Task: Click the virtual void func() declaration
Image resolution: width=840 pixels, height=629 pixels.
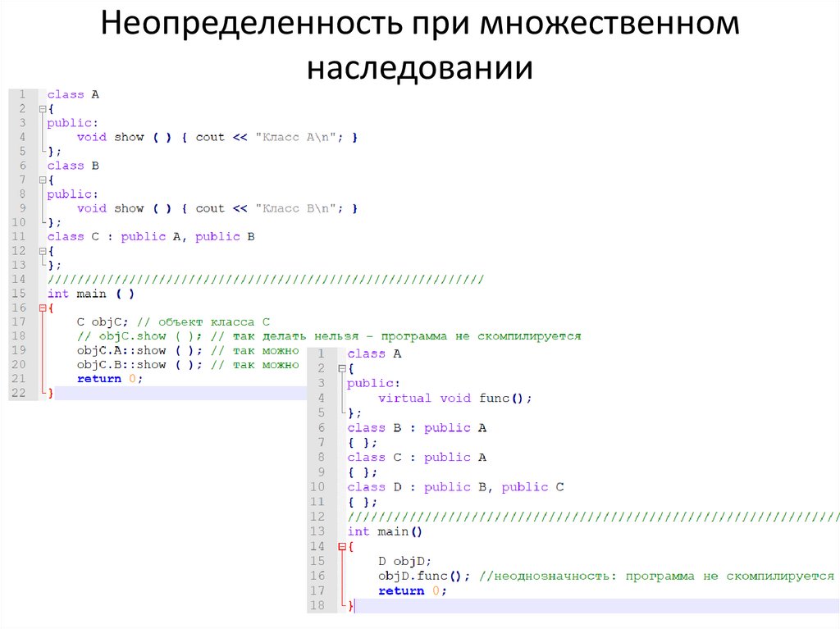Action: point(451,398)
